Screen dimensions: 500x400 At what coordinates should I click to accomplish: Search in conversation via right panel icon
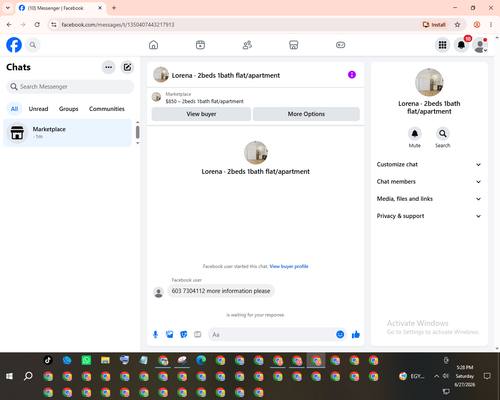tap(443, 134)
